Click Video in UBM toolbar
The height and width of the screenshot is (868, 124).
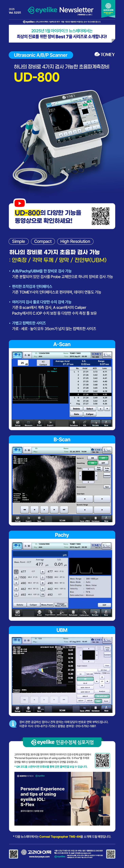pos(28,709)
